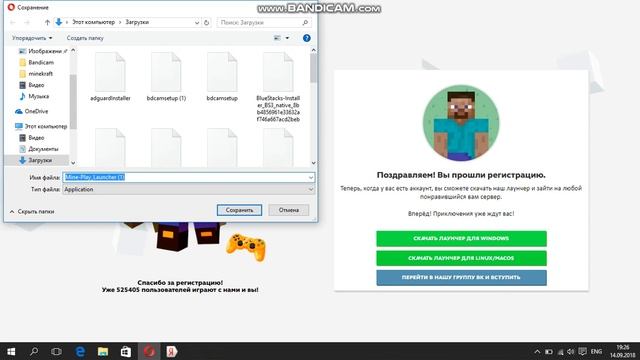This screenshot has width=640, height=360.
Task: Open File Explorer from taskbar
Action: 103,351
